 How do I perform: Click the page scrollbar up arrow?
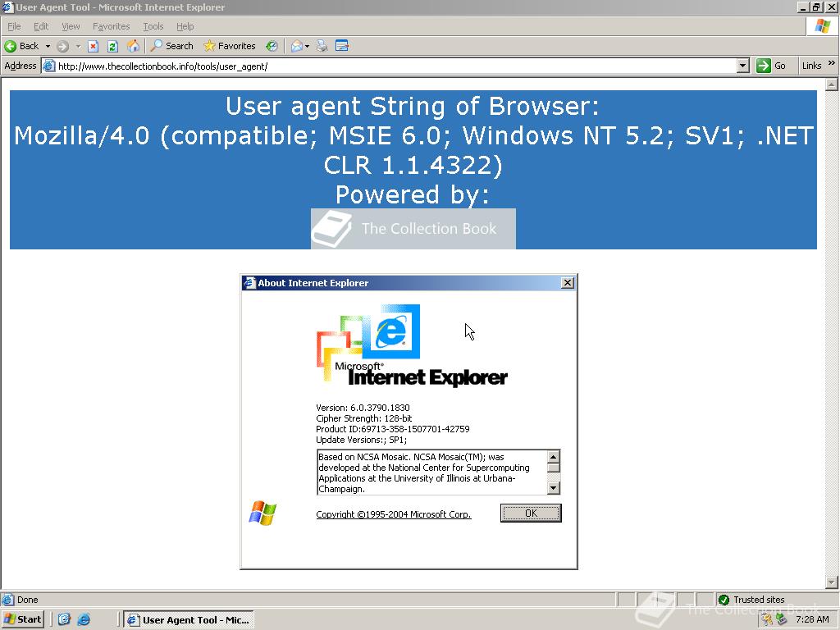click(832, 84)
